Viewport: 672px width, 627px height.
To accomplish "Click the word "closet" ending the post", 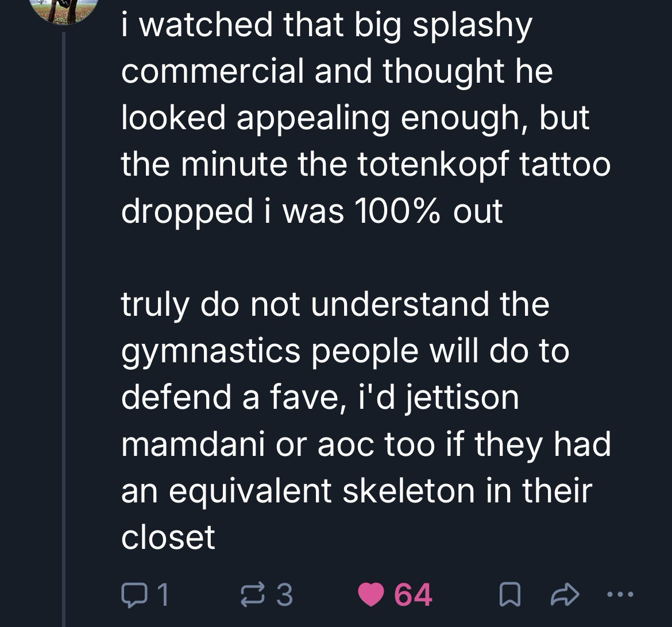I will (168, 536).
